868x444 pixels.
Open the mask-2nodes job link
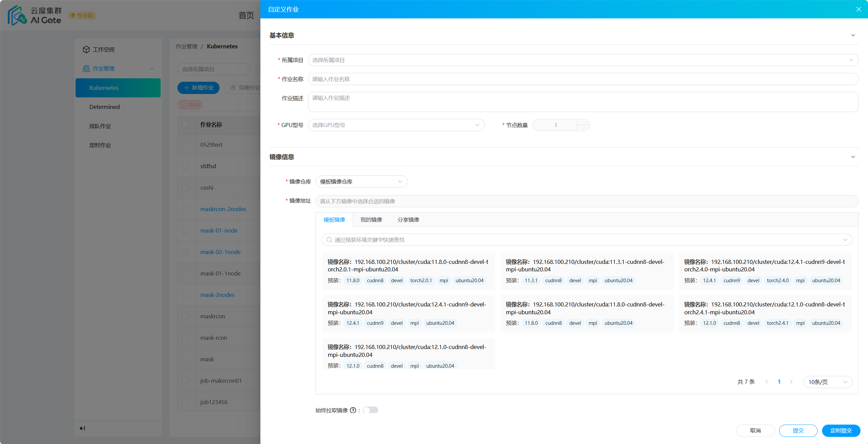(x=218, y=295)
